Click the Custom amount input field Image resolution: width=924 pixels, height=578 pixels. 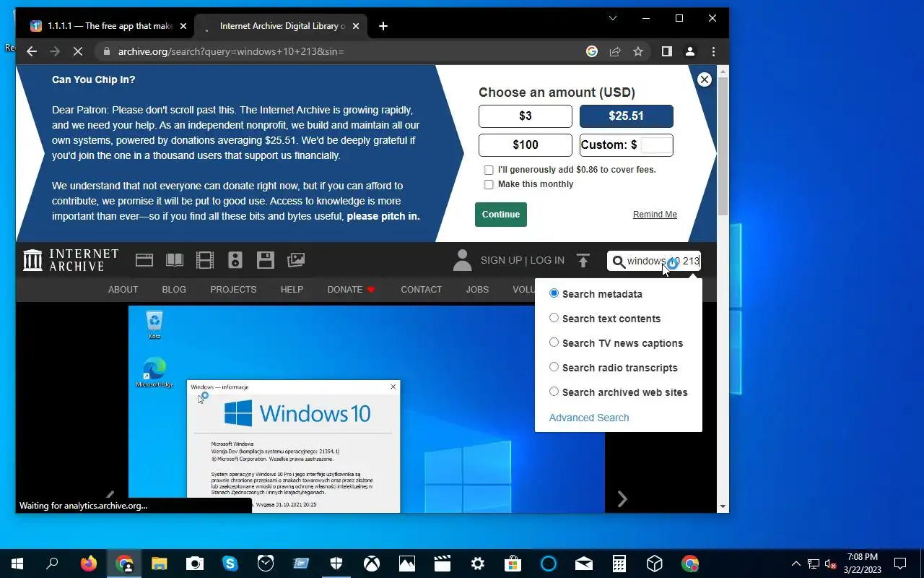[x=656, y=145]
